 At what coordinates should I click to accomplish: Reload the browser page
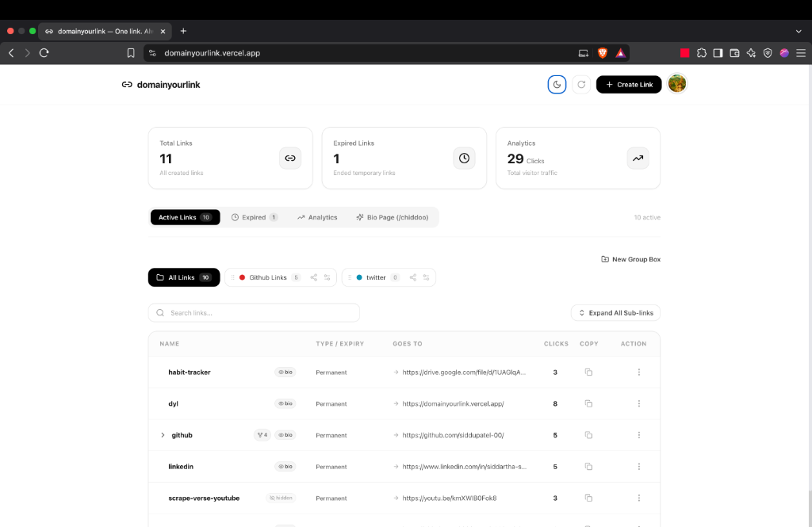pos(44,53)
